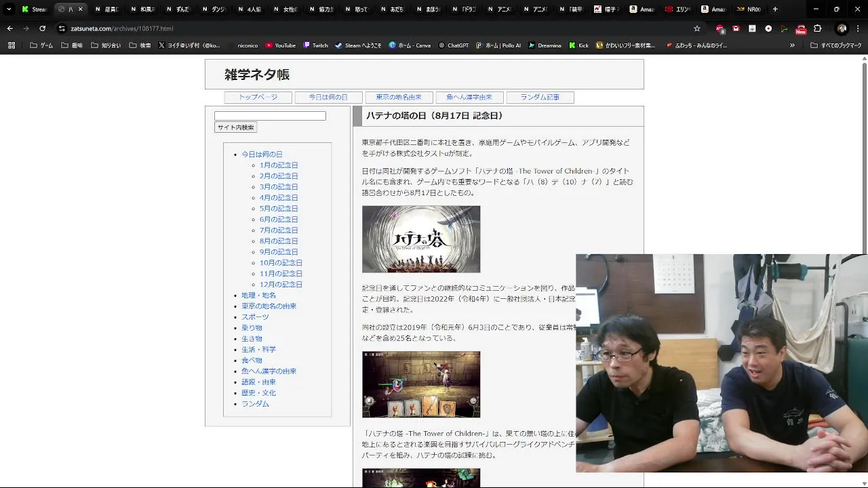Open the Twitch bookmark
Image resolution: width=868 pixels, height=488 pixels.
[x=316, y=45]
